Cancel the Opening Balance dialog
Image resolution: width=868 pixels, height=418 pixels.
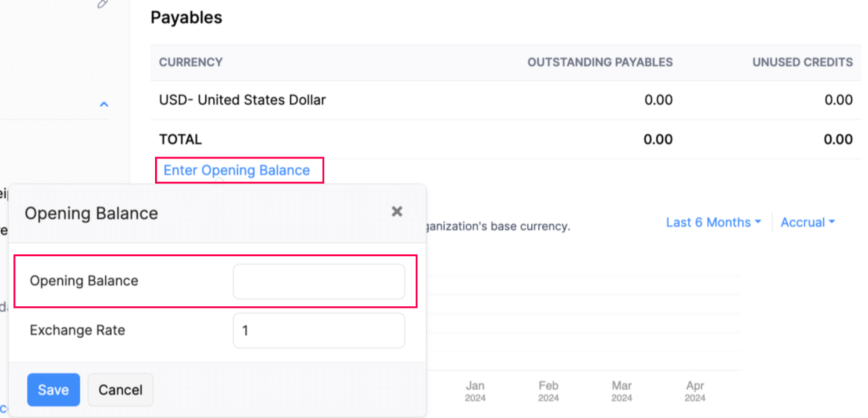[120, 390]
